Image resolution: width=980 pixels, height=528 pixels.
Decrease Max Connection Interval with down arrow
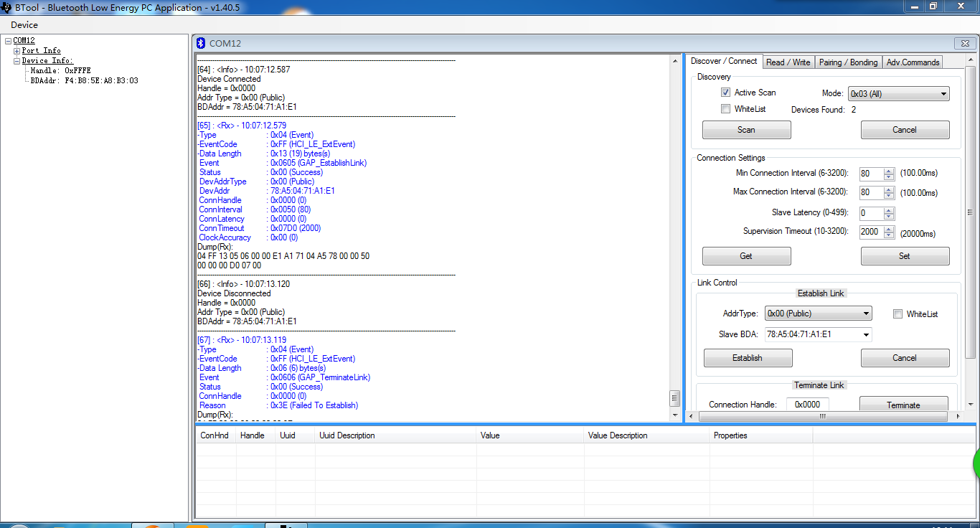click(x=889, y=196)
